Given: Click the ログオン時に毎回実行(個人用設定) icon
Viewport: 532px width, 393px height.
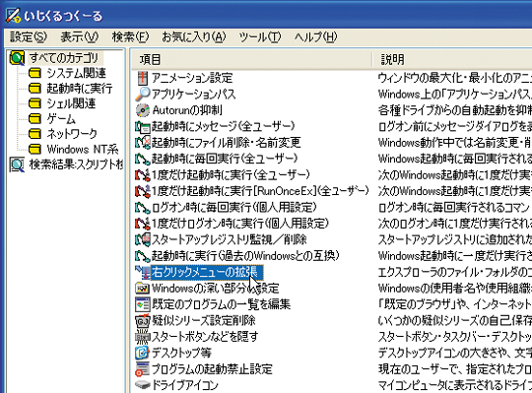Looking at the screenshot, I should point(143,207).
